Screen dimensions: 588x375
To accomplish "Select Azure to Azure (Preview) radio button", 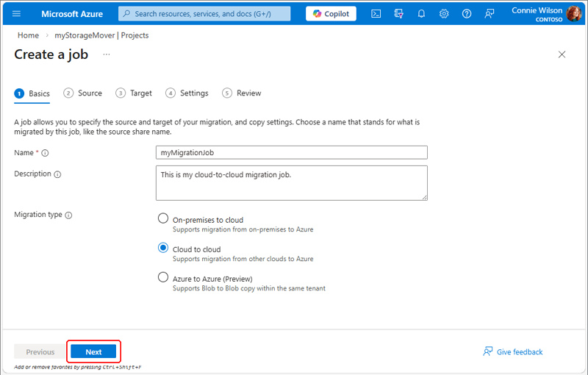I will tap(163, 277).
